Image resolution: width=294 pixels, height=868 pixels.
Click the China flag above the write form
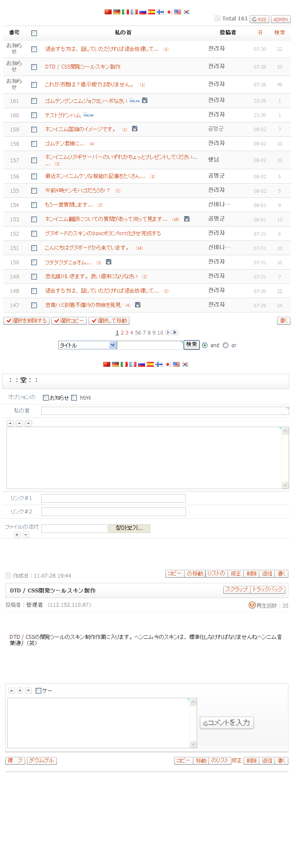pyautogui.click(x=107, y=364)
